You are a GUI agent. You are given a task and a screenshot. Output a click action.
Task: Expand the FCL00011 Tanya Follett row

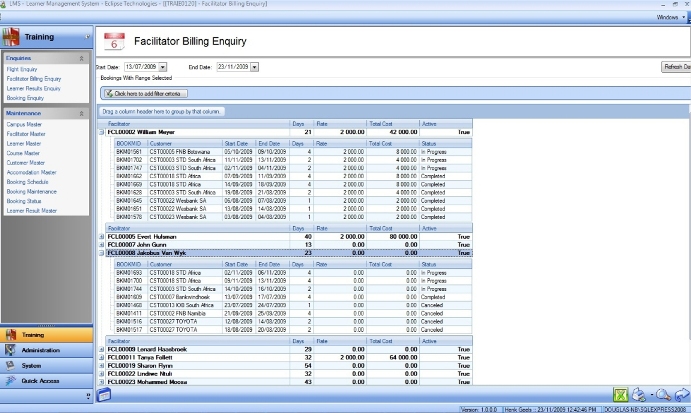100,356
